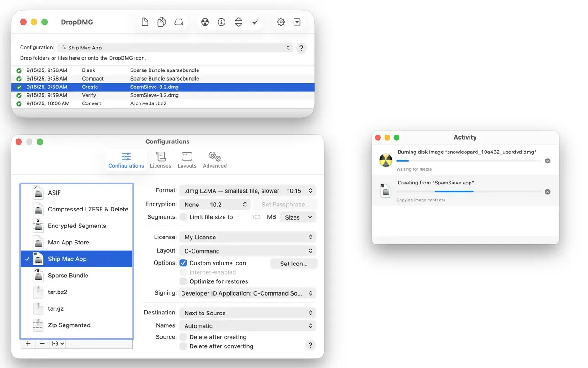Switch to the Licenses tab
This screenshot has height=368, width=588.
160,160
